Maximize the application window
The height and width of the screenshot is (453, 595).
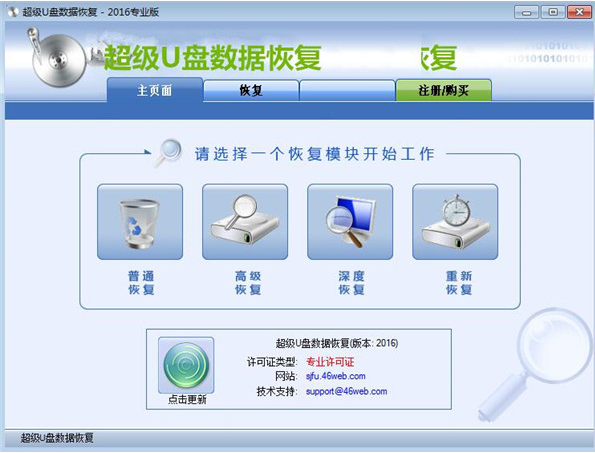(552, 13)
